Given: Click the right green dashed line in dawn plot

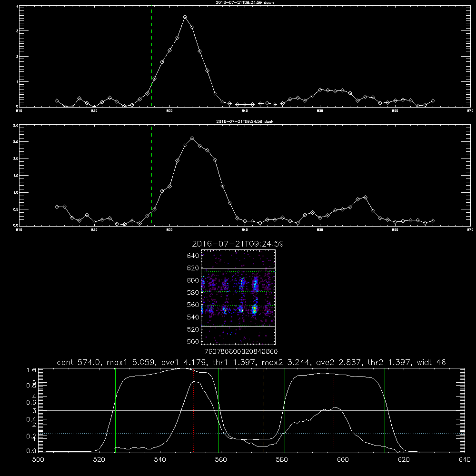Looking at the screenshot, I should 263,56.
